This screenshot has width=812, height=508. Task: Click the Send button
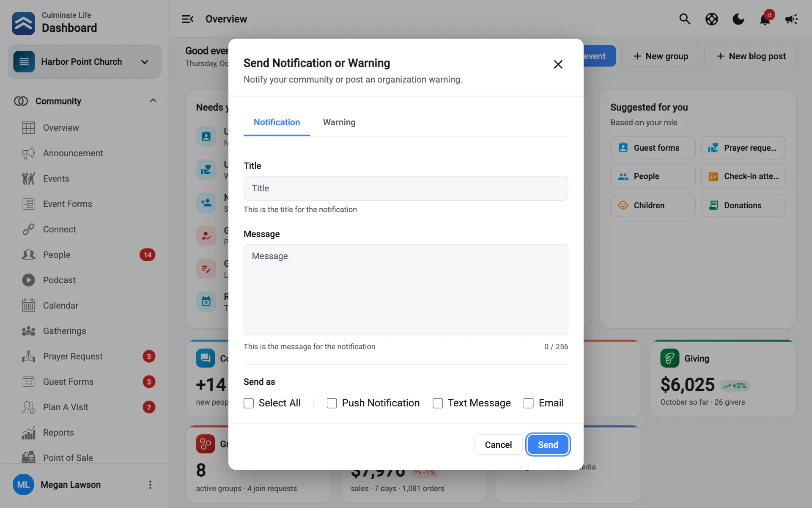548,444
